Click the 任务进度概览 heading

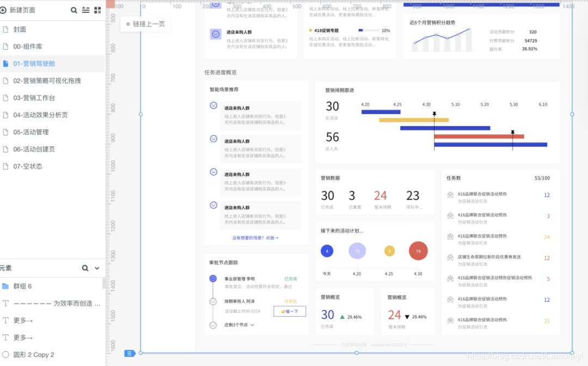[x=220, y=72]
